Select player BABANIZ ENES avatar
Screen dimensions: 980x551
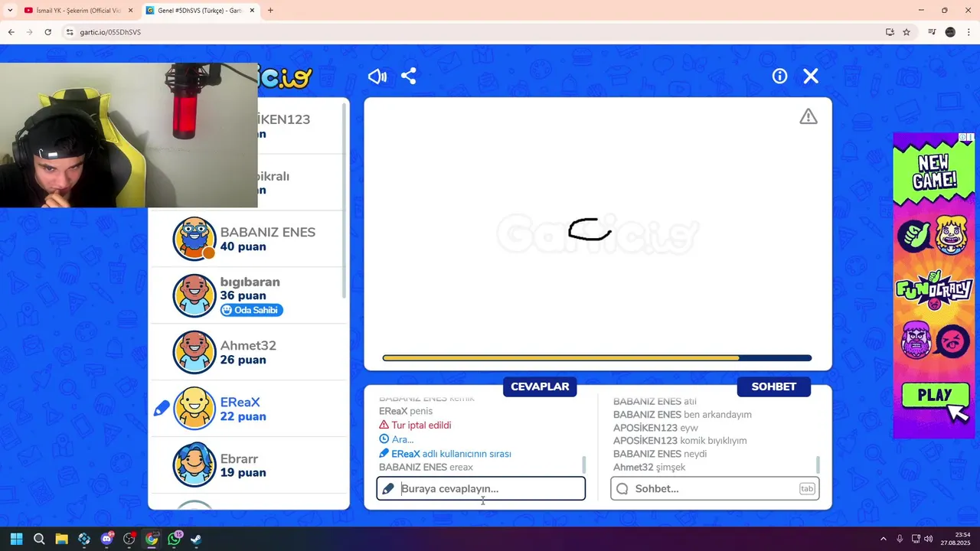pos(194,239)
